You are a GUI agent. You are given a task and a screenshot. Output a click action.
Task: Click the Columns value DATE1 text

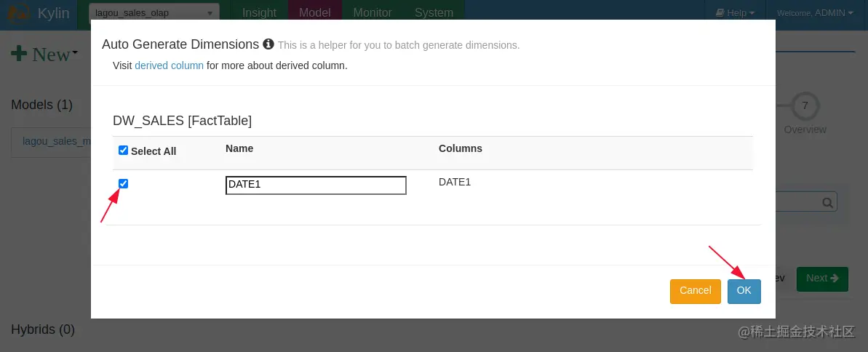click(x=455, y=182)
